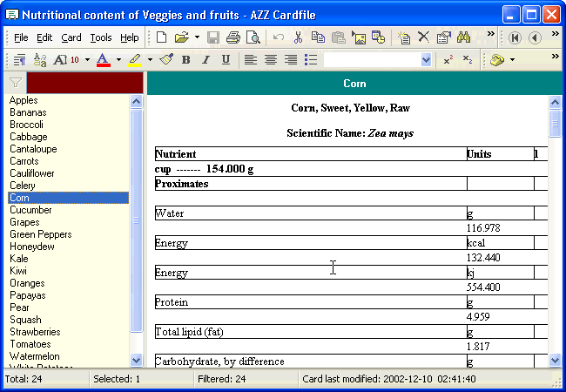Open the Tools menu
Viewport: 566px width, 392px height.
[101, 37]
